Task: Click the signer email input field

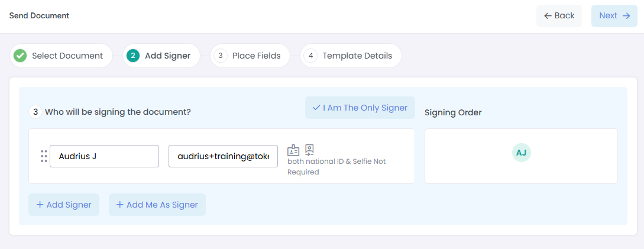Action: click(x=223, y=156)
